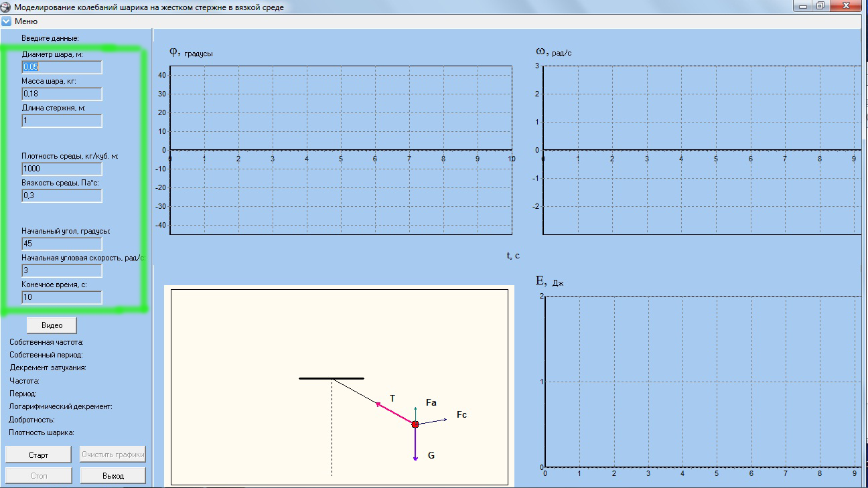Viewport: 868px width, 488px height.
Task: Click the Начальный угол field showing 45
Action: [x=62, y=244]
